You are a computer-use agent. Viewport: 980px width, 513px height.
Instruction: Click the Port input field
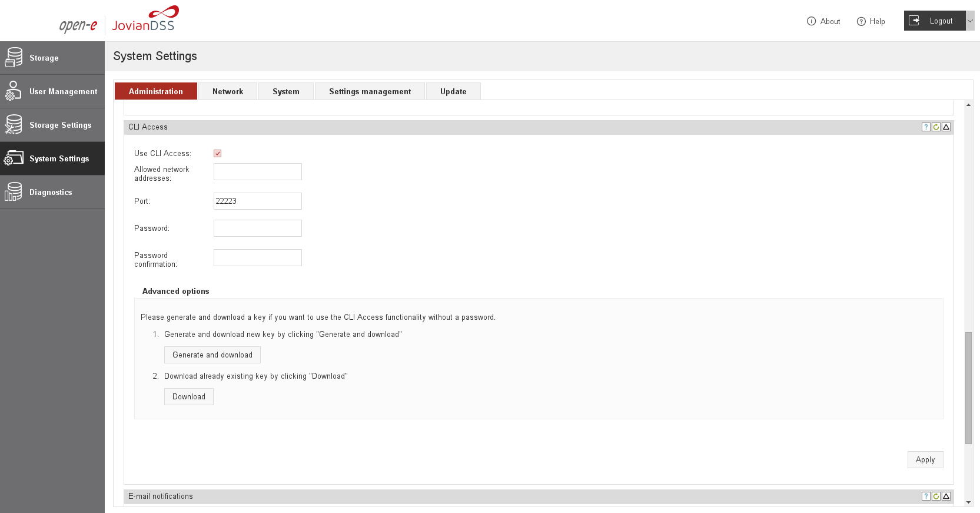coord(257,201)
